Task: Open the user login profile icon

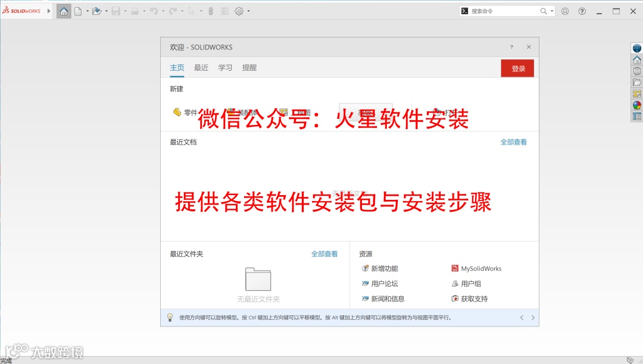Action: point(565,11)
